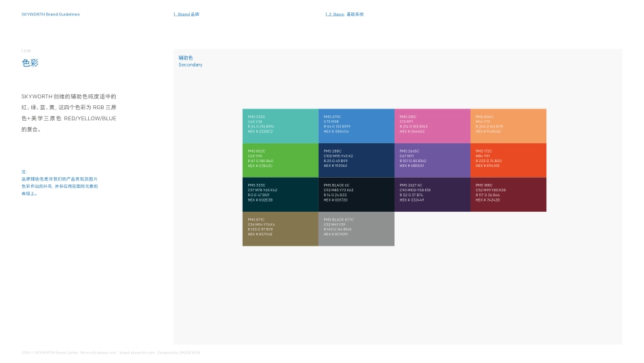This screenshot has width=644, height=363.
Task: Click the gray PMS 877C swatch
Action: coord(356,229)
